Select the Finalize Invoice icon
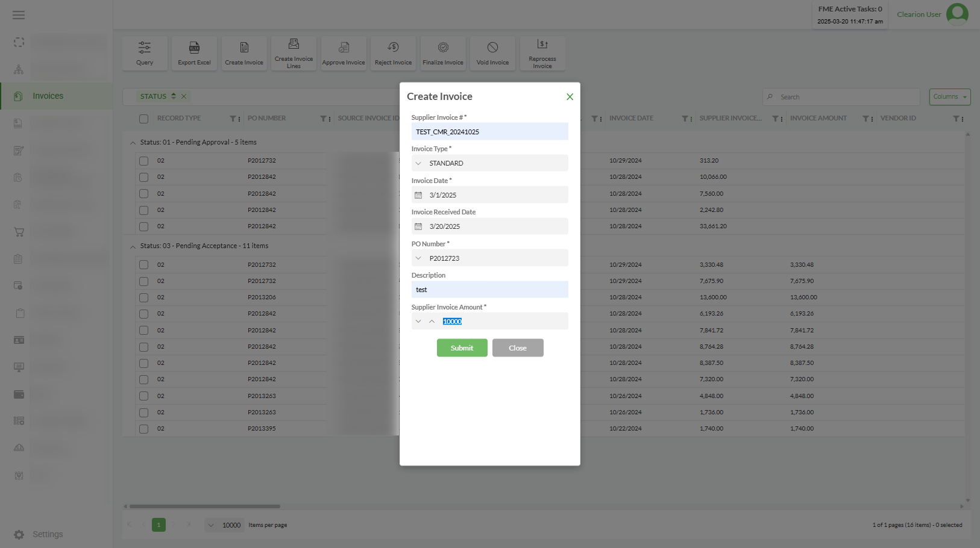This screenshot has width=980, height=548. 443,53
